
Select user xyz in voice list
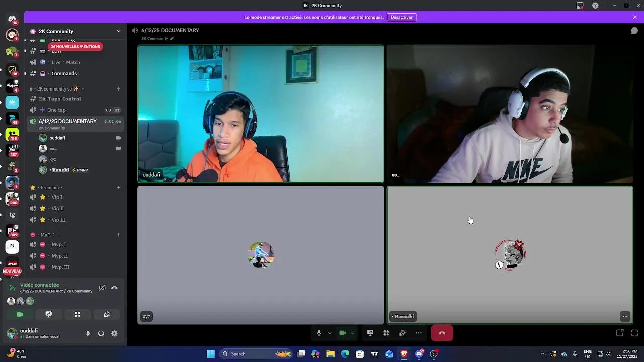79,159
